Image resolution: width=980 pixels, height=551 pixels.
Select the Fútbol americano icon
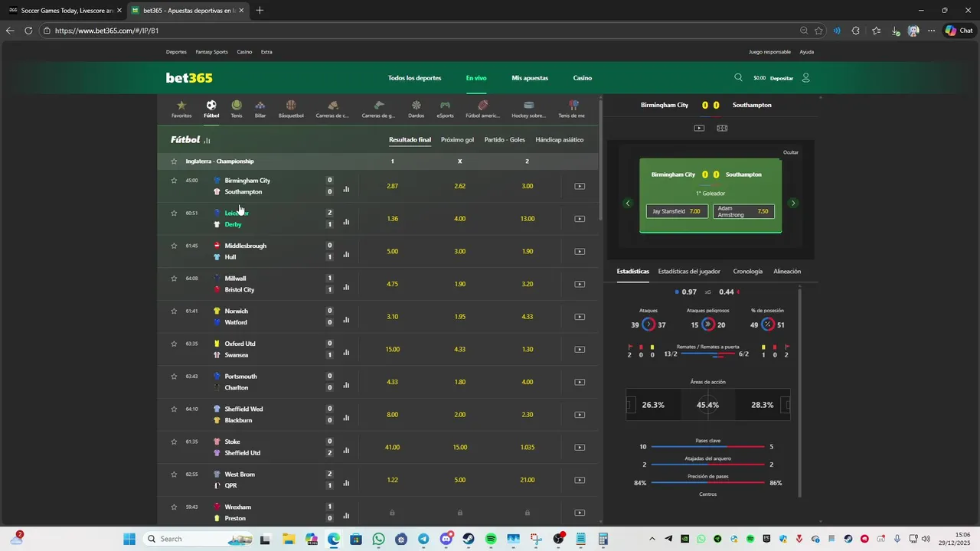483,109
